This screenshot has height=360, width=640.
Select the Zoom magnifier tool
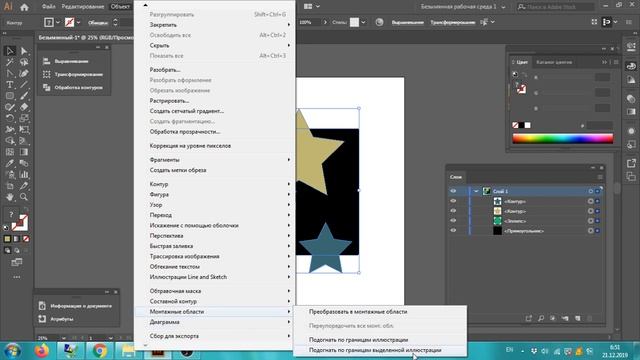(x=24, y=197)
